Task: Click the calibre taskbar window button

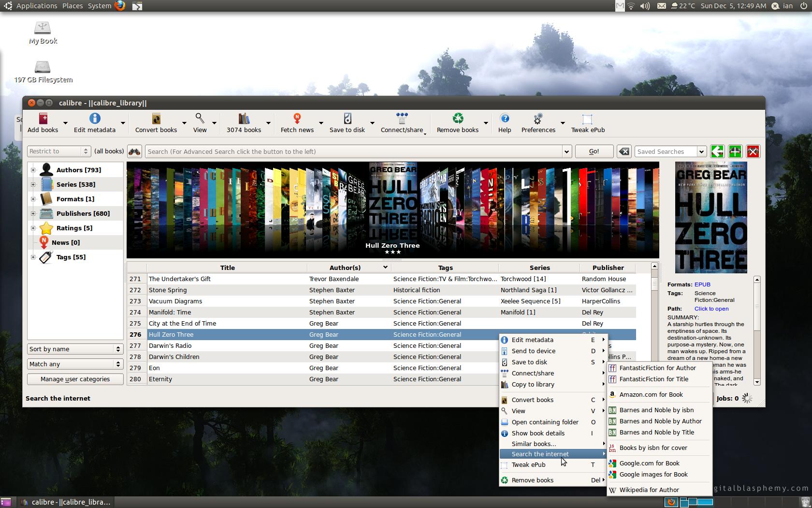Action: click(66, 502)
